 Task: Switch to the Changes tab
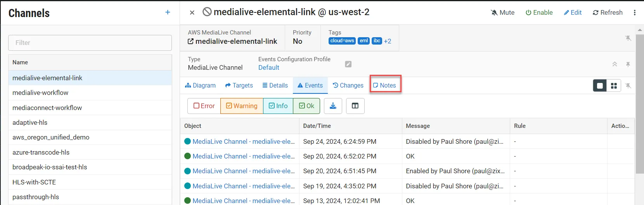(348, 85)
